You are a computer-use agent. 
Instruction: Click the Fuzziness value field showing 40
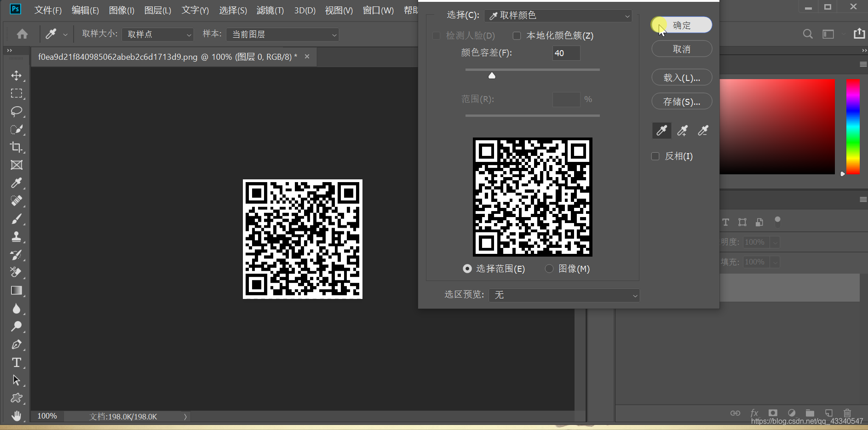(x=566, y=53)
